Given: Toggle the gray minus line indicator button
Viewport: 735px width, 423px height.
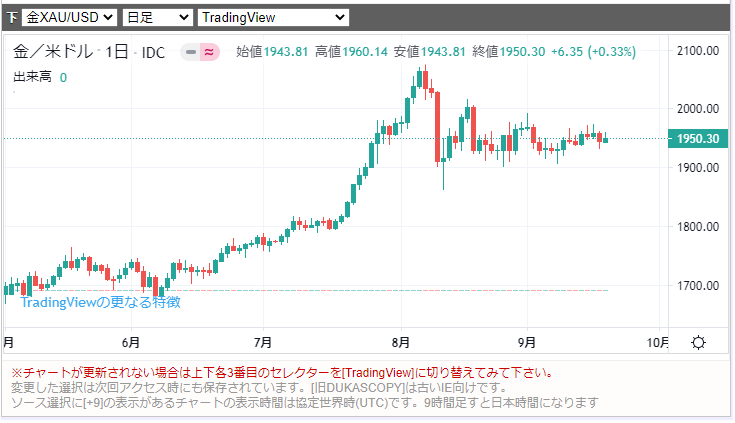Looking at the screenshot, I should [x=191, y=52].
